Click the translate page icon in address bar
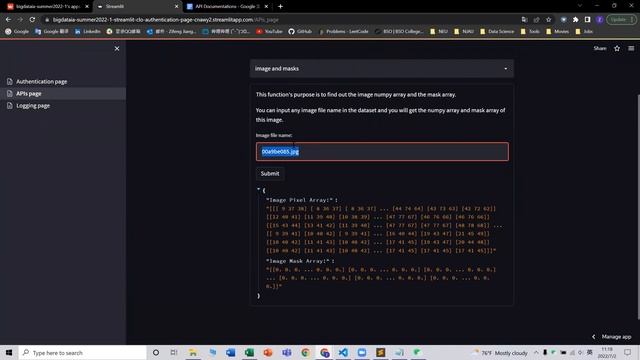Screen dimensions: 640x360 click(x=524, y=20)
